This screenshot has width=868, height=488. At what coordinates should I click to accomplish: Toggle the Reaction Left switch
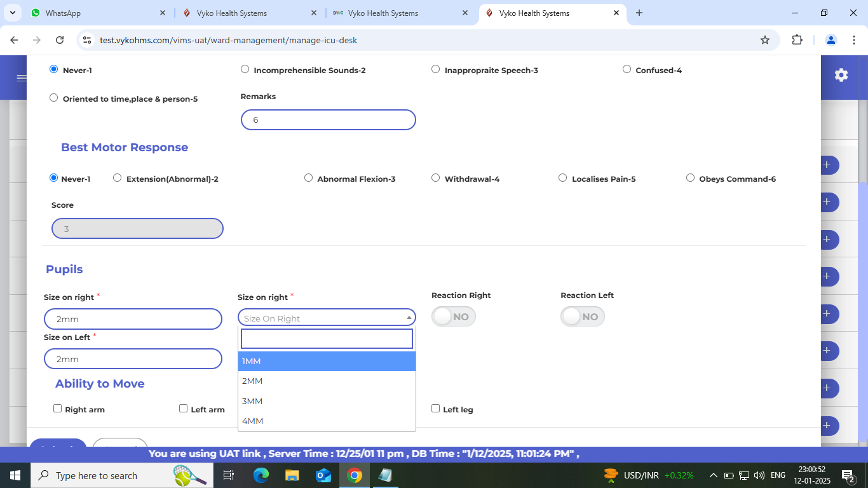pos(583,316)
